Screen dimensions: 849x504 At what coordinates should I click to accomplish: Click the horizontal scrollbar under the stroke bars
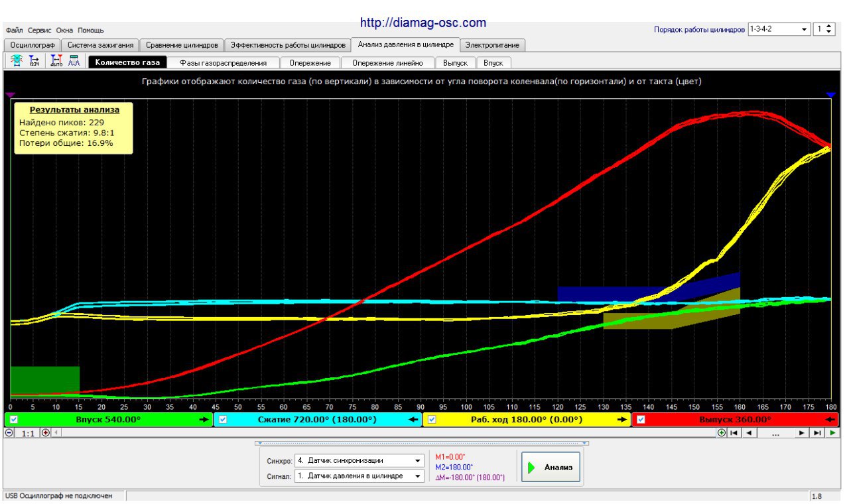[385, 432]
